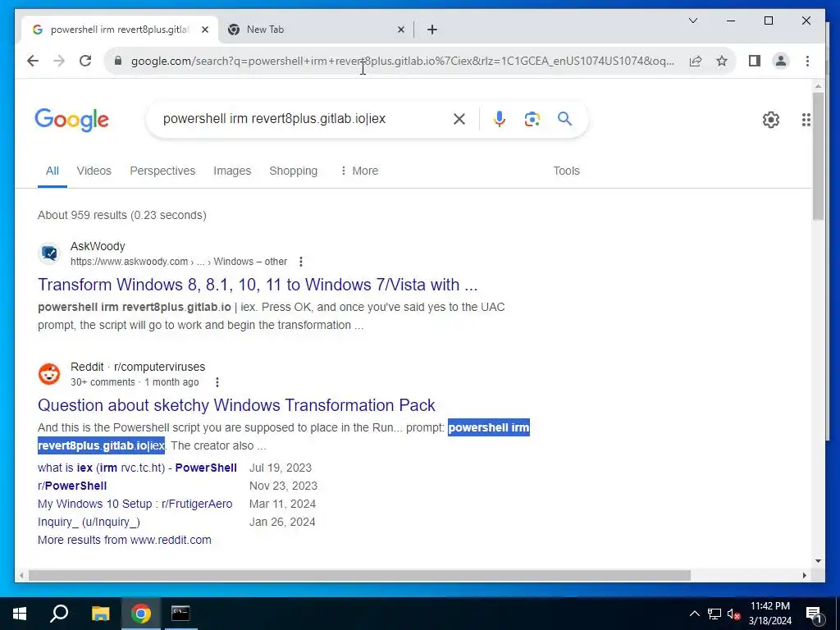The width and height of the screenshot is (840, 630).
Task: Open File Explorer from taskbar
Action: pos(100,614)
